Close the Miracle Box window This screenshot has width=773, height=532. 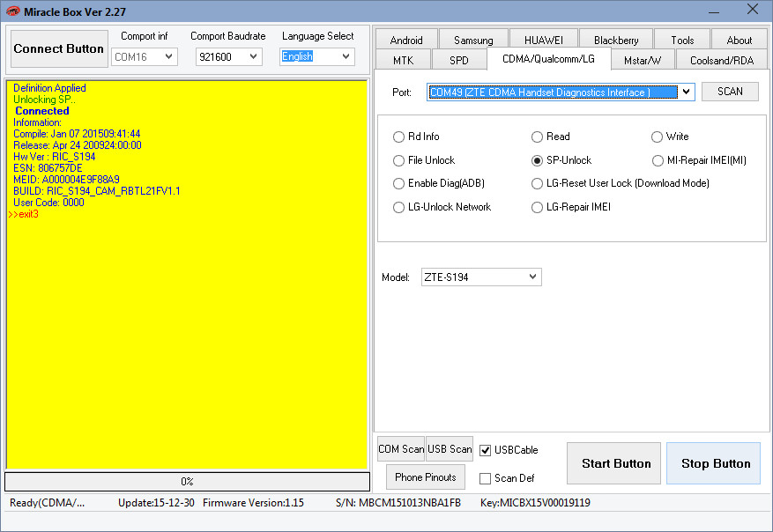[x=753, y=10]
